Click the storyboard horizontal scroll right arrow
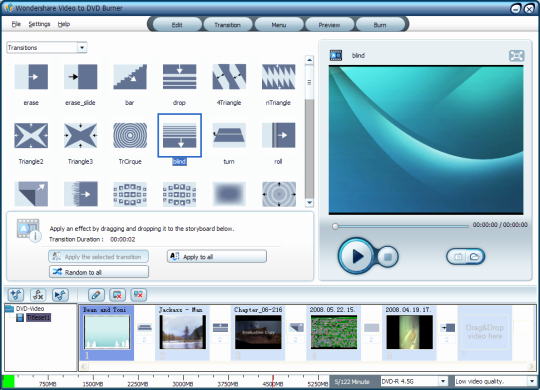This screenshot has height=390, width=540. (532, 367)
